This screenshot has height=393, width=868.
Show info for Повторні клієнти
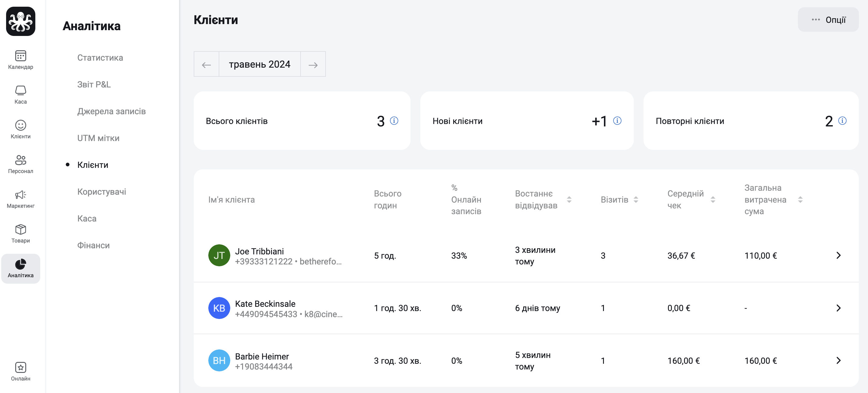coord(842,121)
